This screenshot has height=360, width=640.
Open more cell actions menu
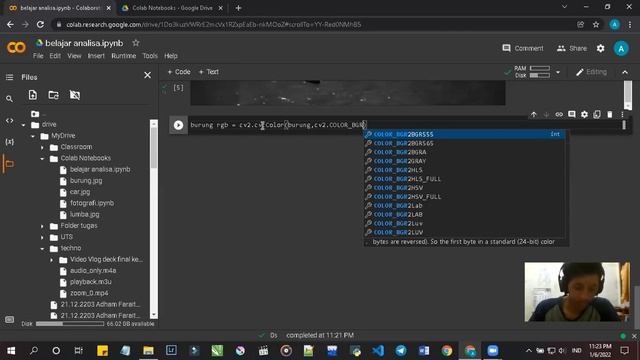pos(622,115)
